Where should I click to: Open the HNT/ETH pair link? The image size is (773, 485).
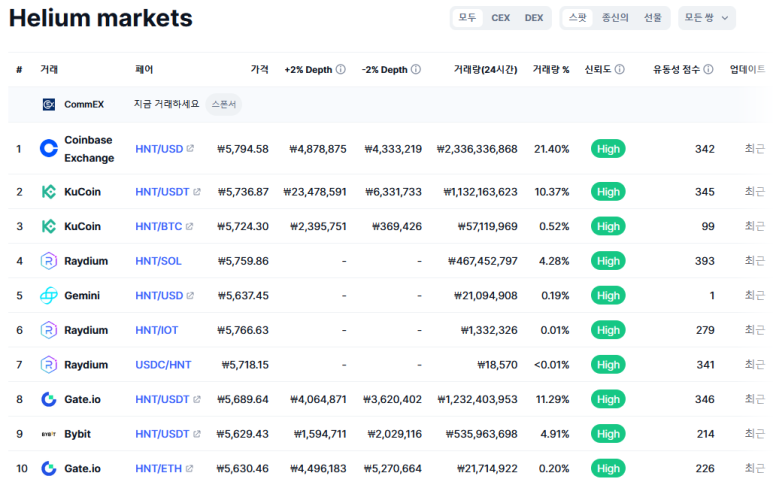(159, 468)
